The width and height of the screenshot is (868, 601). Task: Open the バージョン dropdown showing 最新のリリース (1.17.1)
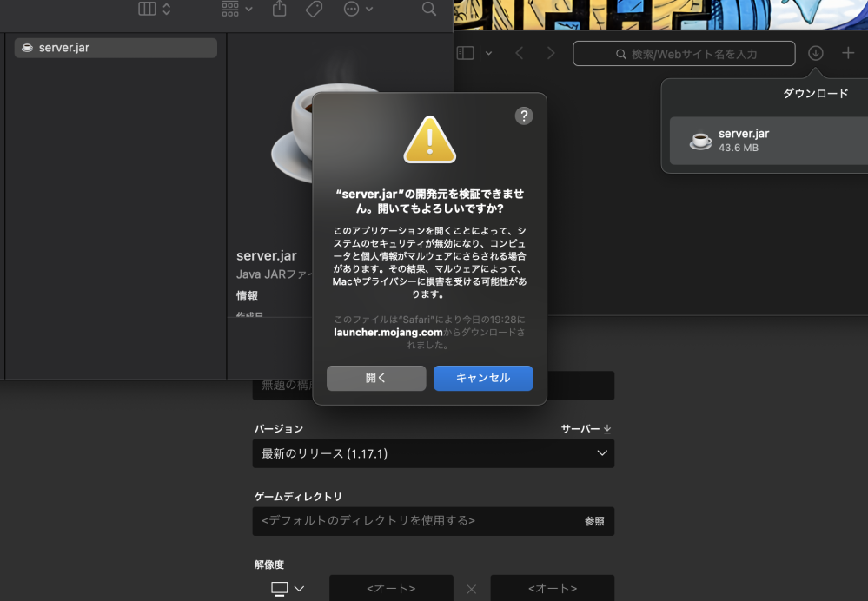434,453
